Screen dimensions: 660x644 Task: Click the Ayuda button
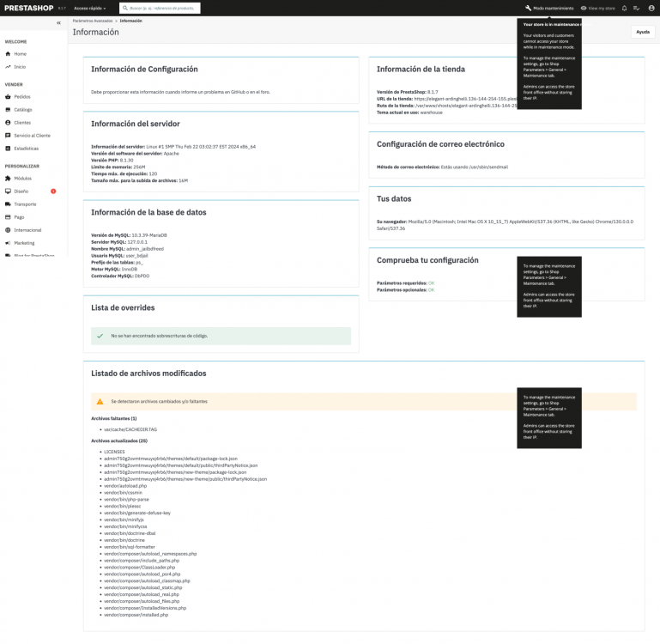click(x=643, y=32)
